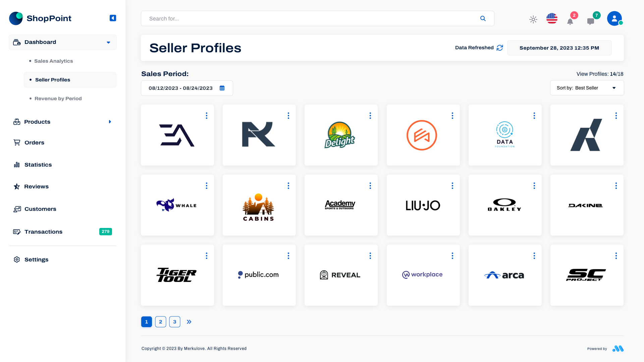
Task: Go to Revenue by Period page
Action: pyautogui.click(x=58, y=98)
